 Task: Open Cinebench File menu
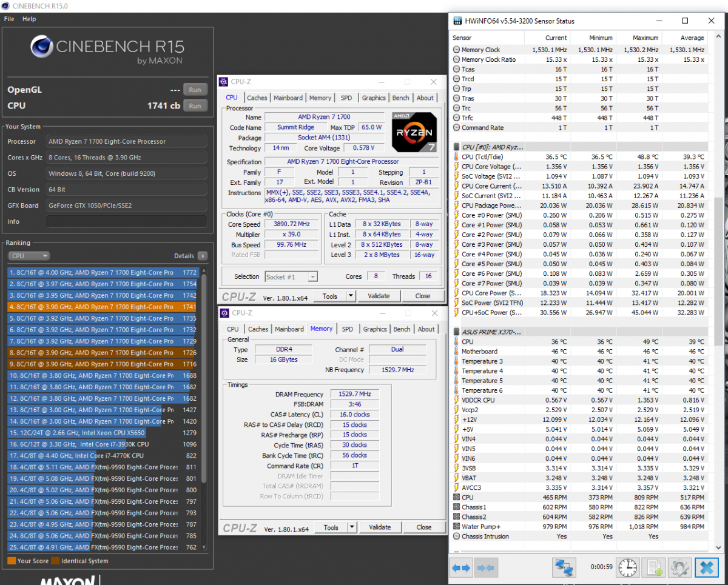click(9, 19)
